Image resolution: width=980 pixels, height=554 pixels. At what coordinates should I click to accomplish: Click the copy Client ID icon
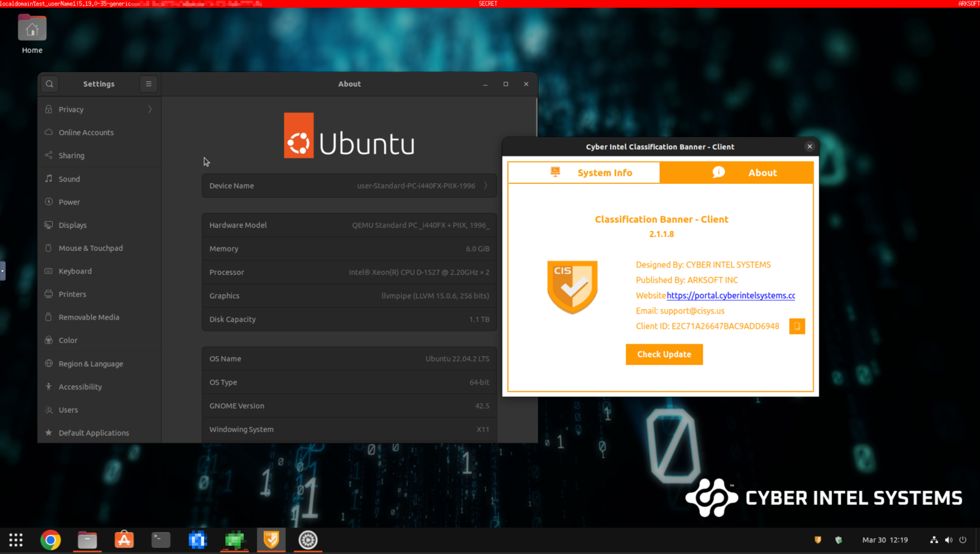[797, 326]
